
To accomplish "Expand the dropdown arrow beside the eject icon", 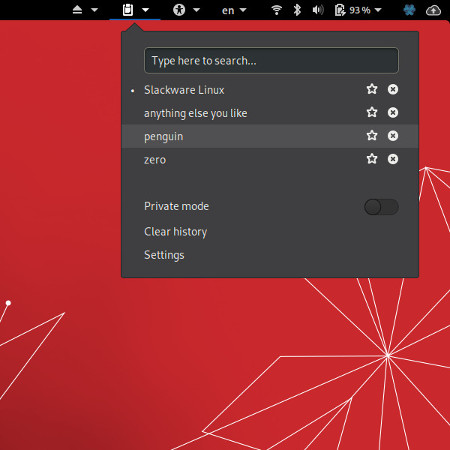I will pos(95,10).
